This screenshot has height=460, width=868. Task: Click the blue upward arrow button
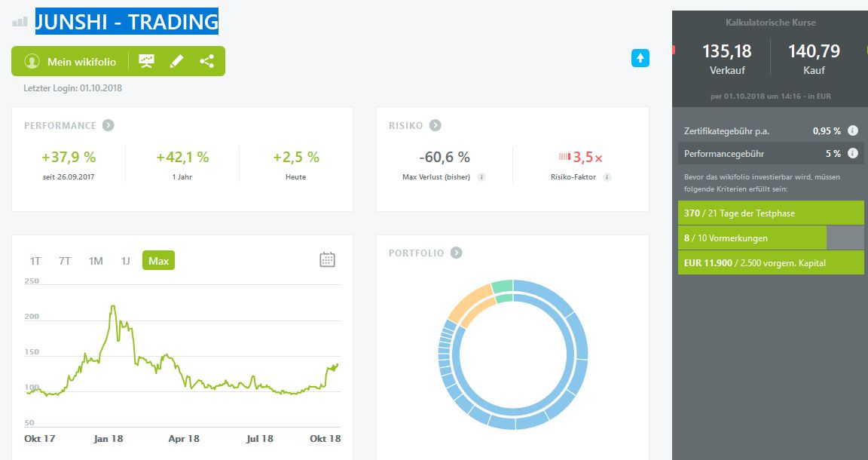[x=640, y=57]
